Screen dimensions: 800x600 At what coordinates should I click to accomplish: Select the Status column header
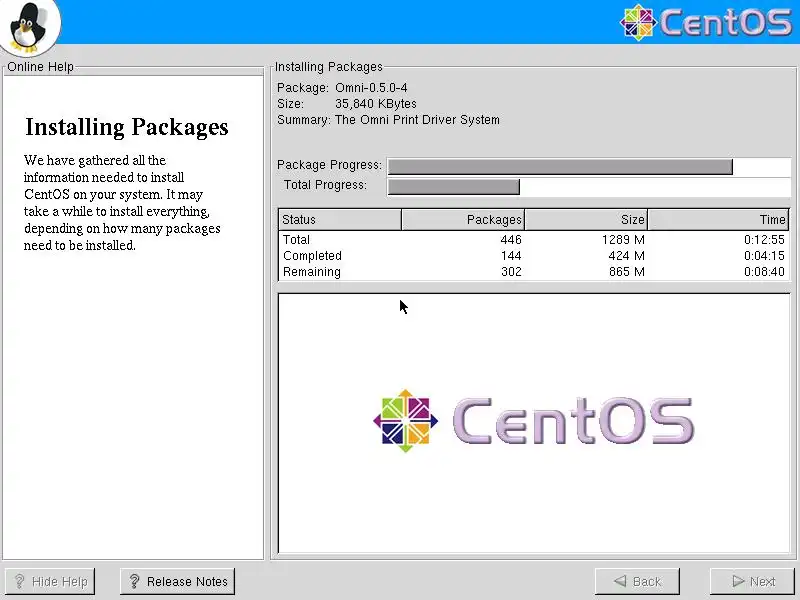pyautogui.click(x=340, y=219)
